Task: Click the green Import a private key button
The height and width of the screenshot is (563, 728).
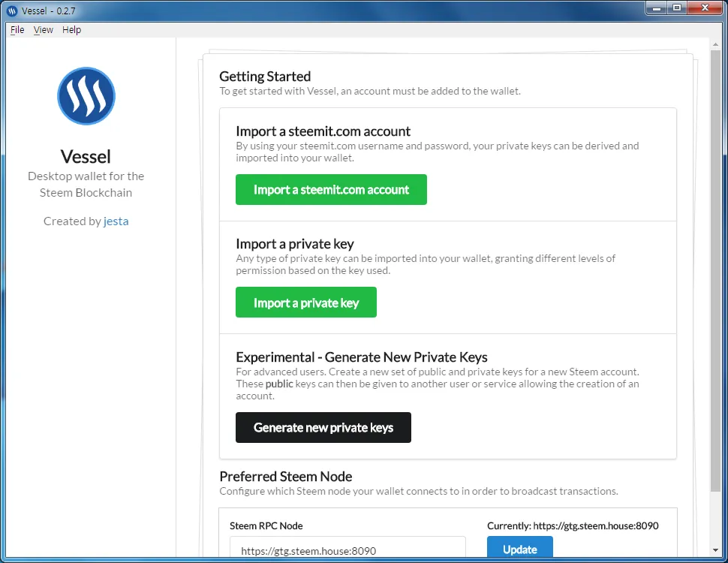Action: [x=306, y=303]
